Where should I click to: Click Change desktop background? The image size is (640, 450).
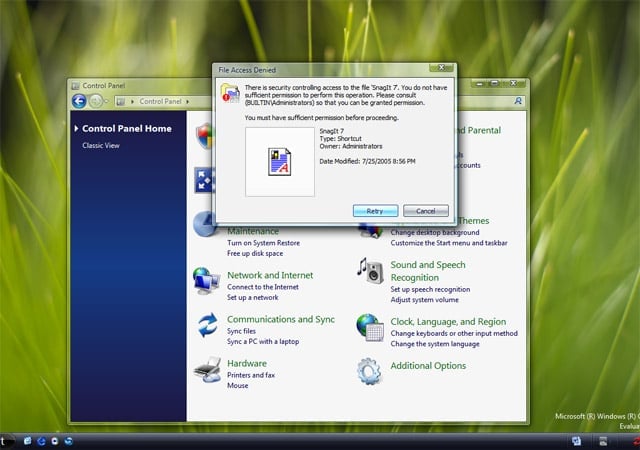pyautogui.click(x=435, y=232)
